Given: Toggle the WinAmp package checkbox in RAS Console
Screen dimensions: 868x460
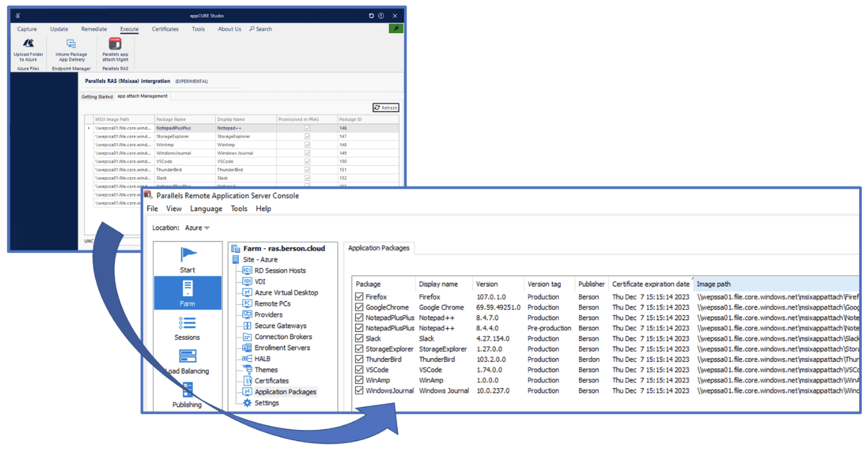Looking at the screenshot, I should [x=359, y=380].
